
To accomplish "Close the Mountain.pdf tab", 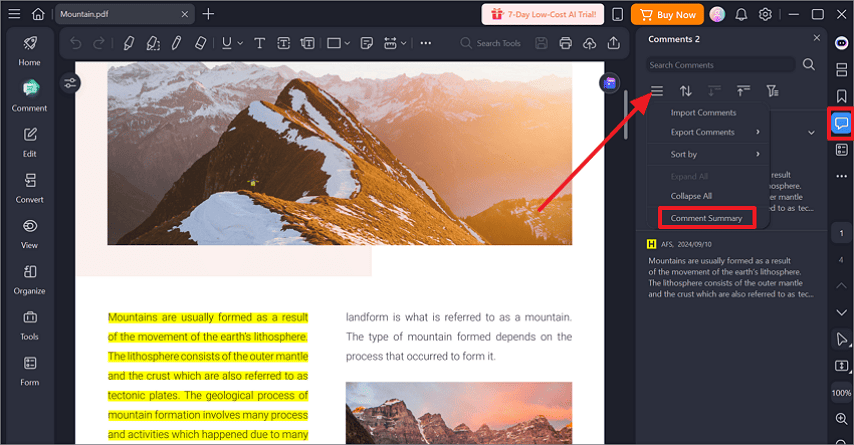I will [185, 14].
